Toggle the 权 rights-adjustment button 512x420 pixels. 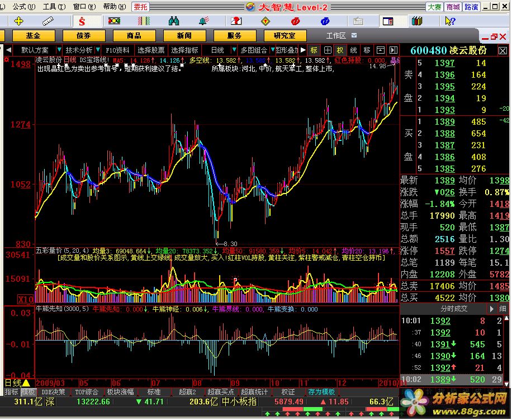[340, 50]
